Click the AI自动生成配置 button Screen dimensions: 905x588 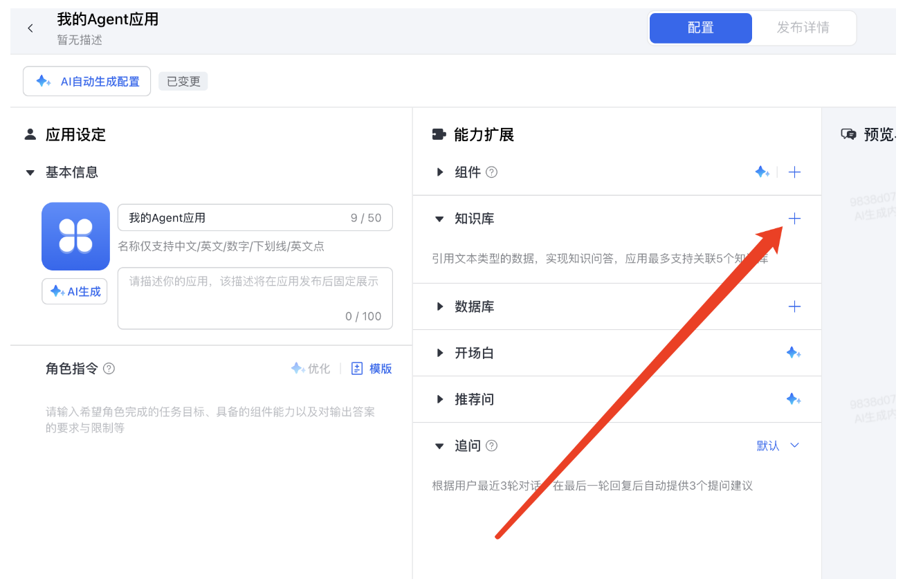(x=87, y=82)
